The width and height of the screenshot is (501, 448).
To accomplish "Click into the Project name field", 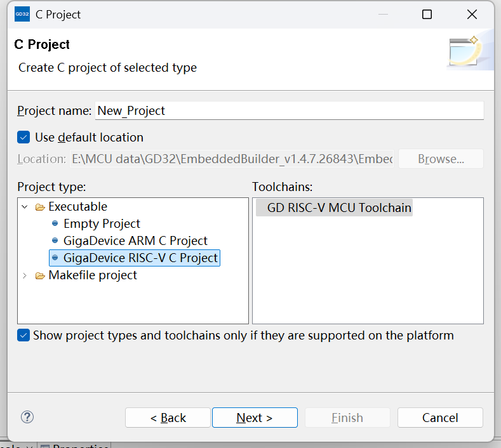I will click(x=289, y=110).
